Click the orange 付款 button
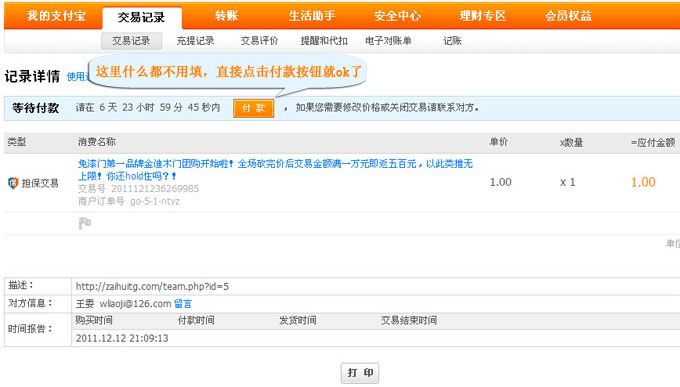 (x=254, y=108)
